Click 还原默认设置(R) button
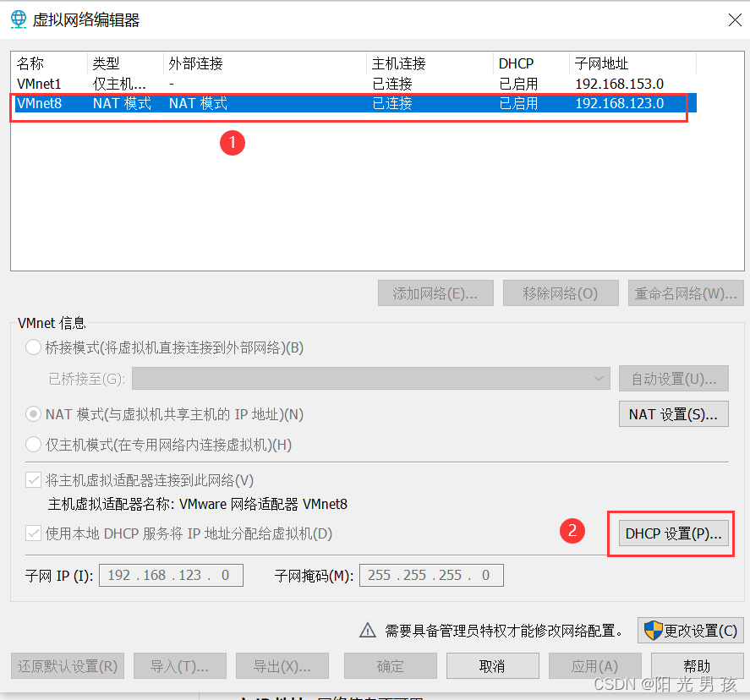 (x=68, y=665)
